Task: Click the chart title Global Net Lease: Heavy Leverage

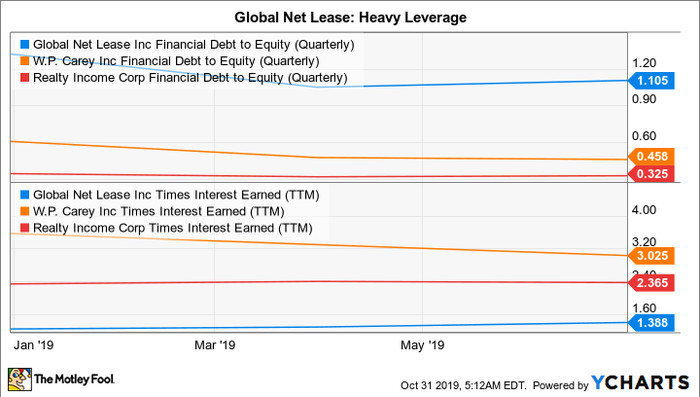Action: pos(350,17)
